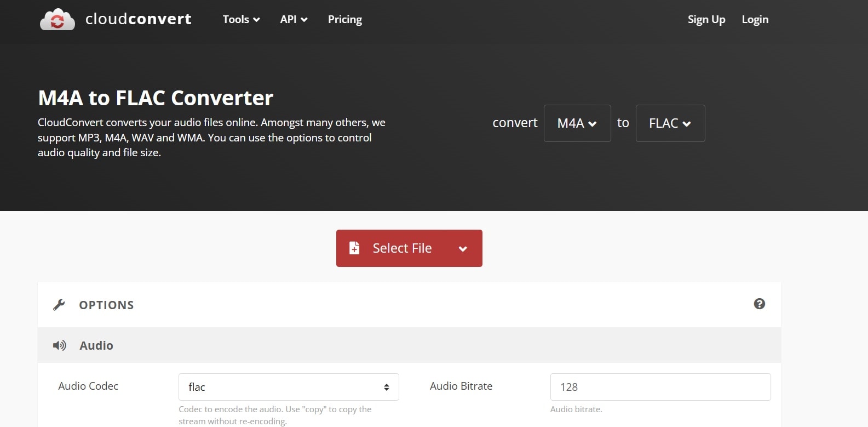Click the cloudconvert brand name text
868x427 pixels.
(139, 19)
